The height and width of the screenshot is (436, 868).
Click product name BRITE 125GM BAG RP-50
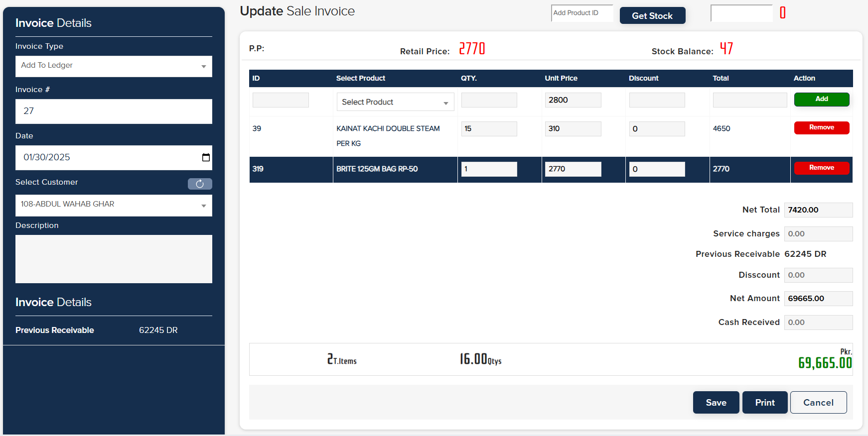tap(377, 169)
